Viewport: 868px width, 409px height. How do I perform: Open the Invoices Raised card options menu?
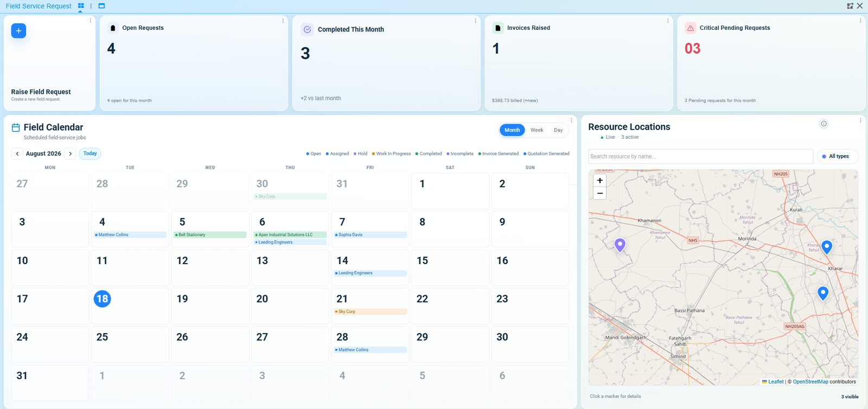[x=668, y=21]
